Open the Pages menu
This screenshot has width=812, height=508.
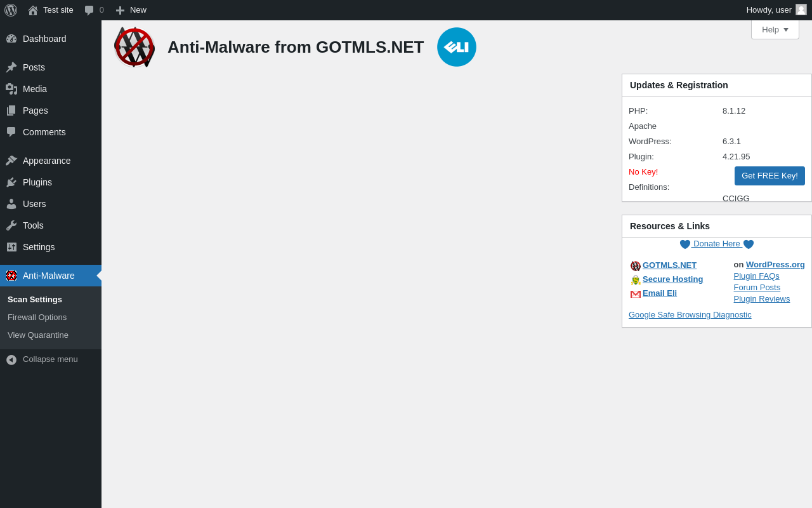pyautogui.click(x=51, y=110)
